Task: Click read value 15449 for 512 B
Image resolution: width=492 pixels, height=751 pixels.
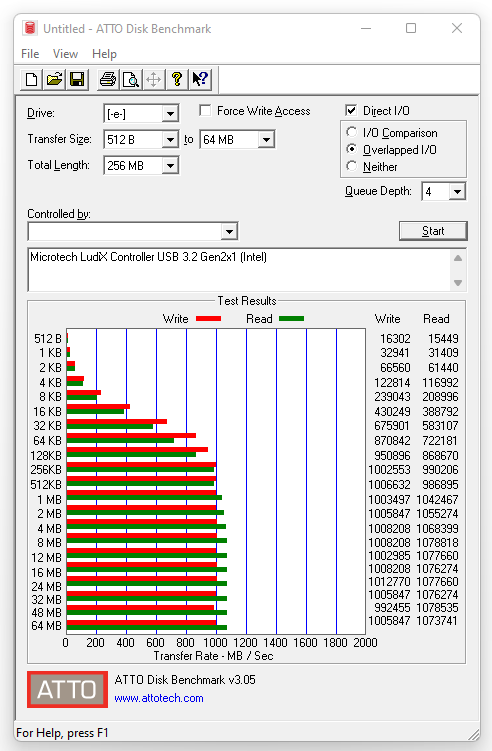Action: [443, 339]
